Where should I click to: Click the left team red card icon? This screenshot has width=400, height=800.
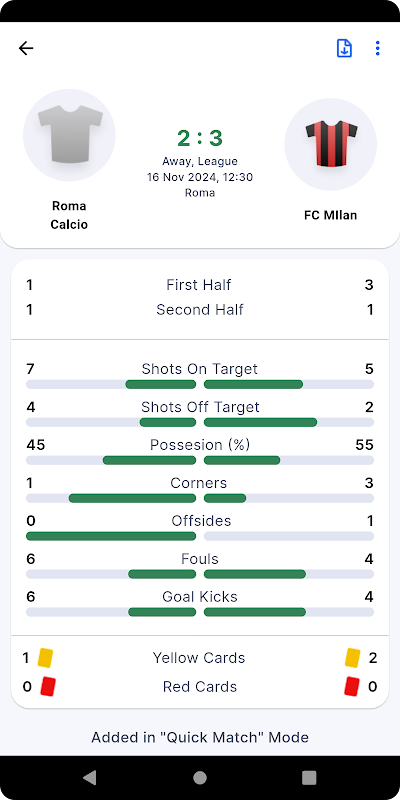click(48, 686)
